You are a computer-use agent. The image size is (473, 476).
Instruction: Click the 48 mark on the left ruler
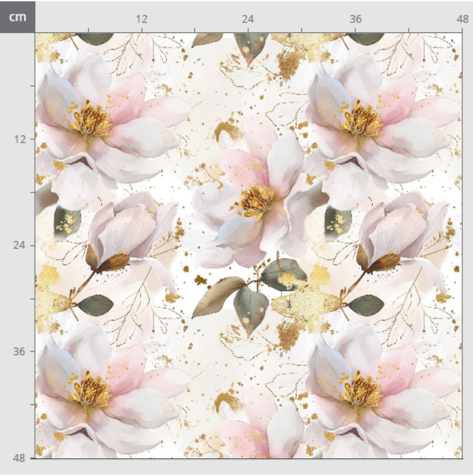(19, 457)
